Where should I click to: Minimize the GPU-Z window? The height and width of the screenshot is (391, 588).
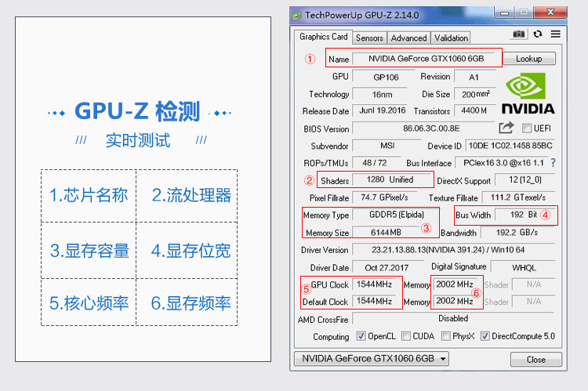[x=504, y=13]
